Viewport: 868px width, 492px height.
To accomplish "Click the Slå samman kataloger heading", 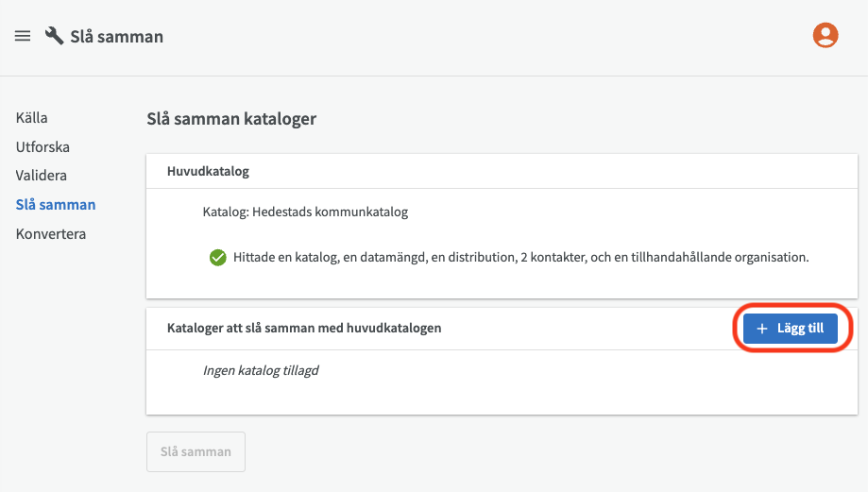I will coord(231,119).
